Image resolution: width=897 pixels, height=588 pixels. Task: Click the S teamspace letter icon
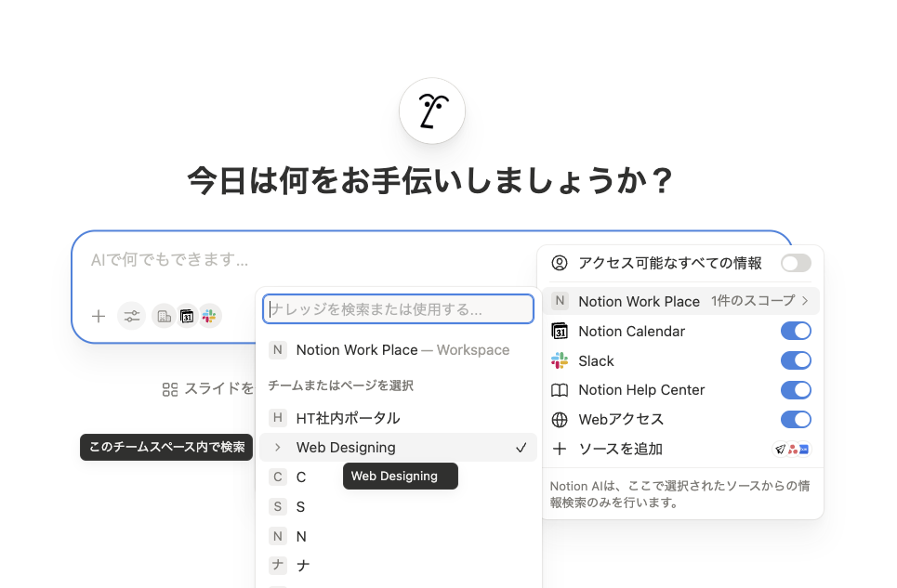pyautogui.click(x=277, y=506)
